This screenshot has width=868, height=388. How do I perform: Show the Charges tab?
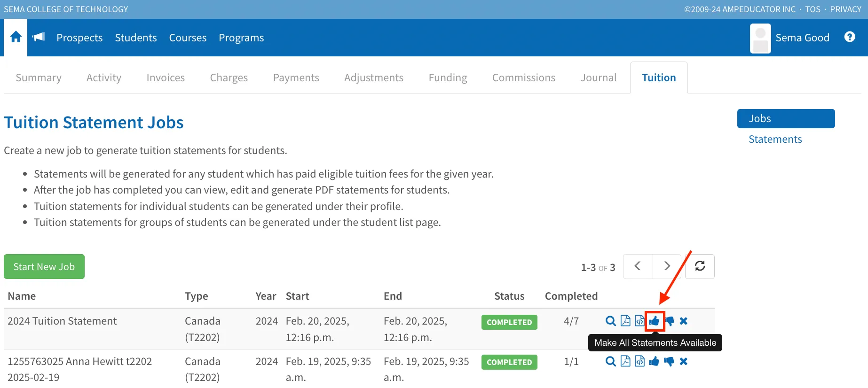229,78
